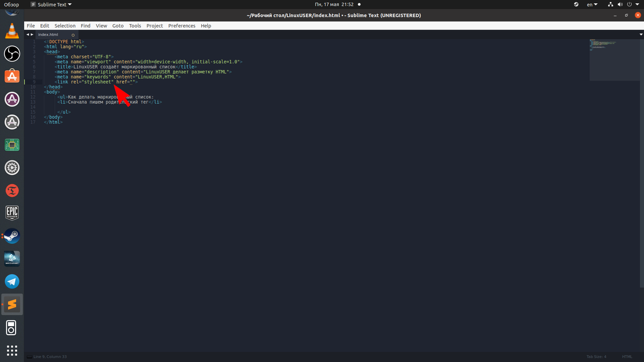The width and height of the screenshot is (644, 362).
Task: Open the Preferences menu
Action: coord(182,26)
